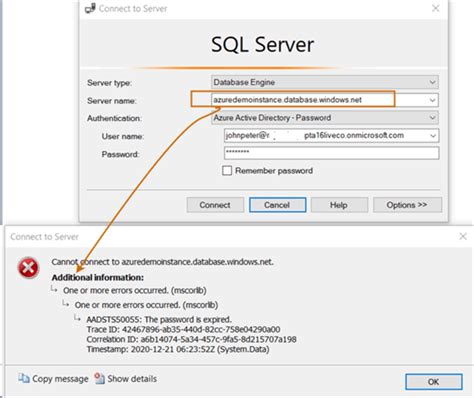This screenshot has height=398, width=474.
Task: Select the Timestamp line in error
Action: 178,349
